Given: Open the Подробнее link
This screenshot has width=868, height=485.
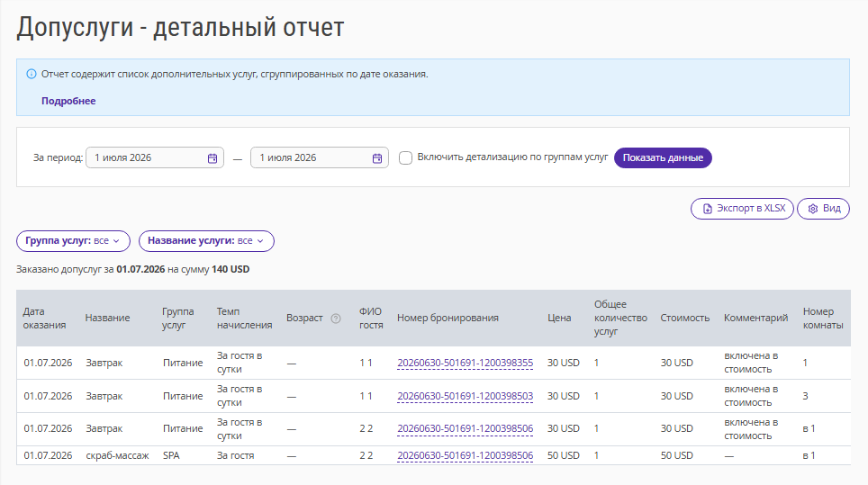Looking at the screenshot, I should [68, 101].
